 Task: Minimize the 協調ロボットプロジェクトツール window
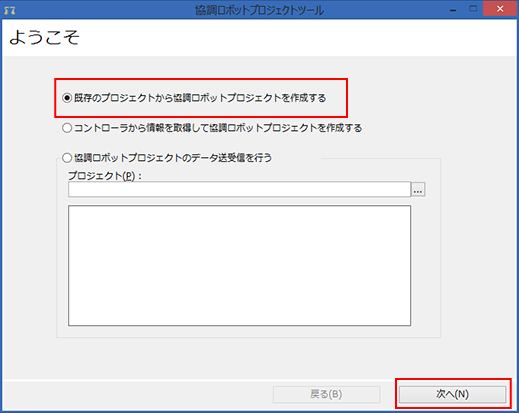453,10
